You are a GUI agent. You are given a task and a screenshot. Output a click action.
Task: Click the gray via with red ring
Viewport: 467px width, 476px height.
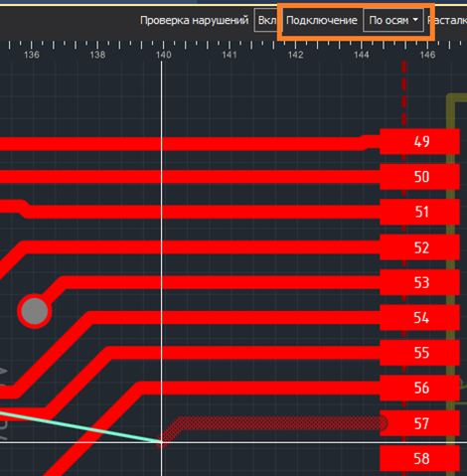pyautogui.click(x=35, y=311)
